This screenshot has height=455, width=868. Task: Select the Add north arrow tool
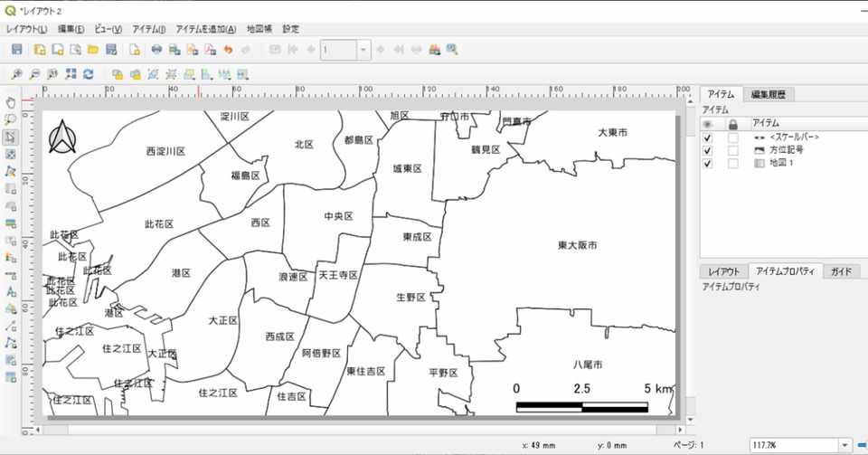point(11,291)
